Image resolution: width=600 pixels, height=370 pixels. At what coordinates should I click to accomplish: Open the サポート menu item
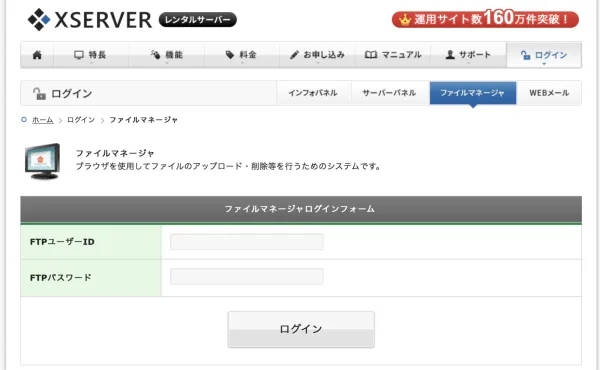point(468,55)
